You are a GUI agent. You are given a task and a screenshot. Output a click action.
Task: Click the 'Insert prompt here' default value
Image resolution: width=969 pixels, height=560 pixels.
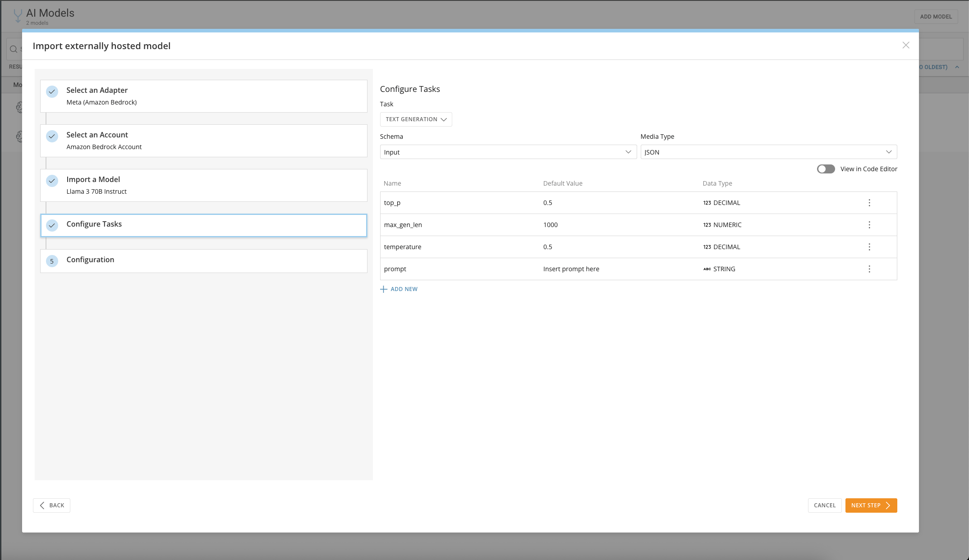571,269
